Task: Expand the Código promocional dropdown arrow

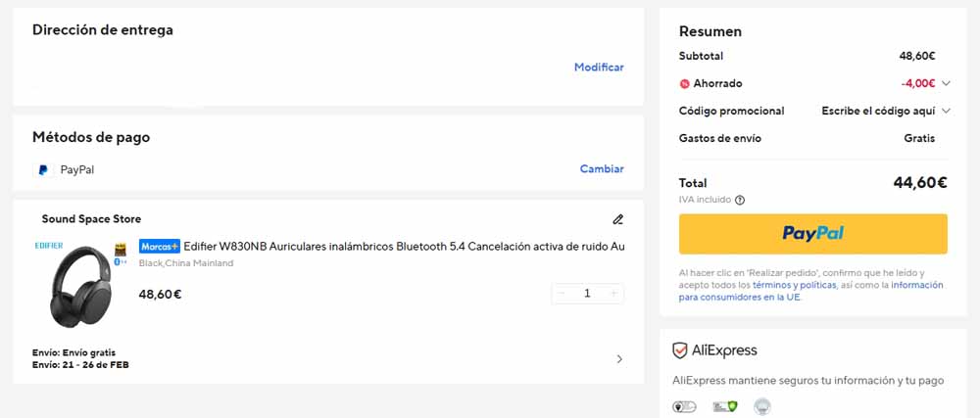Action: [x=946, y=111]
